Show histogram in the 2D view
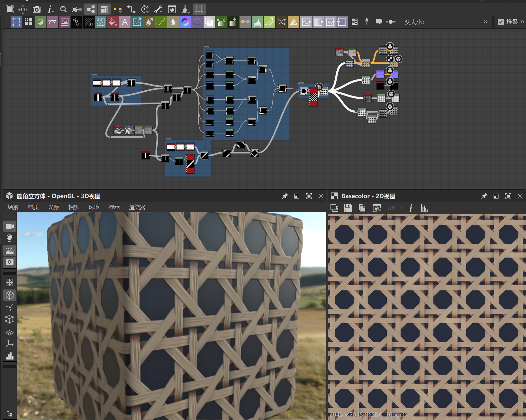The width and height of the screenshot is (526, 420). (424, 208)
